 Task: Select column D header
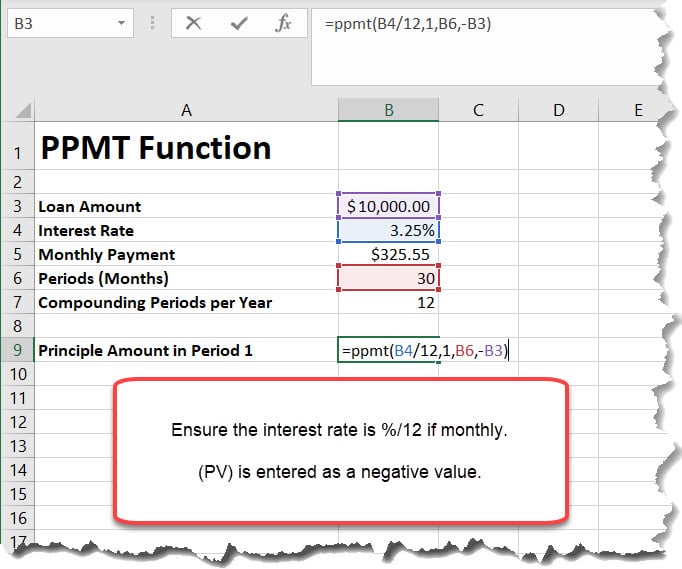click(x=558, y=110)
